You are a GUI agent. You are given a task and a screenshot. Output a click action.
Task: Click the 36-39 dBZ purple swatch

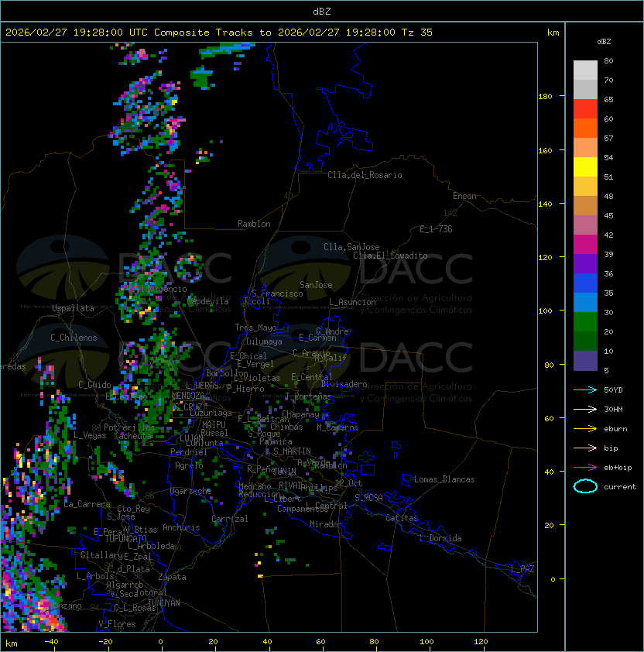click(x=585, y=263)
